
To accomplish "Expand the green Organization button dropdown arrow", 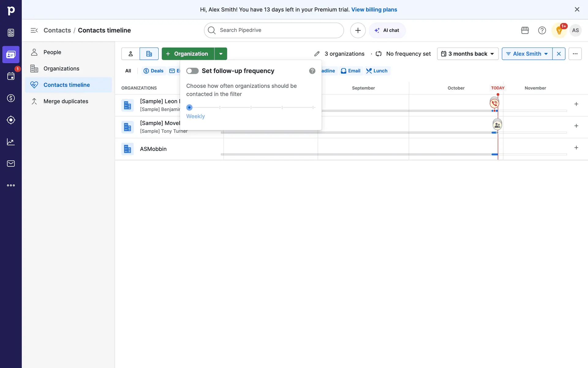I will (x=221, y=54).
